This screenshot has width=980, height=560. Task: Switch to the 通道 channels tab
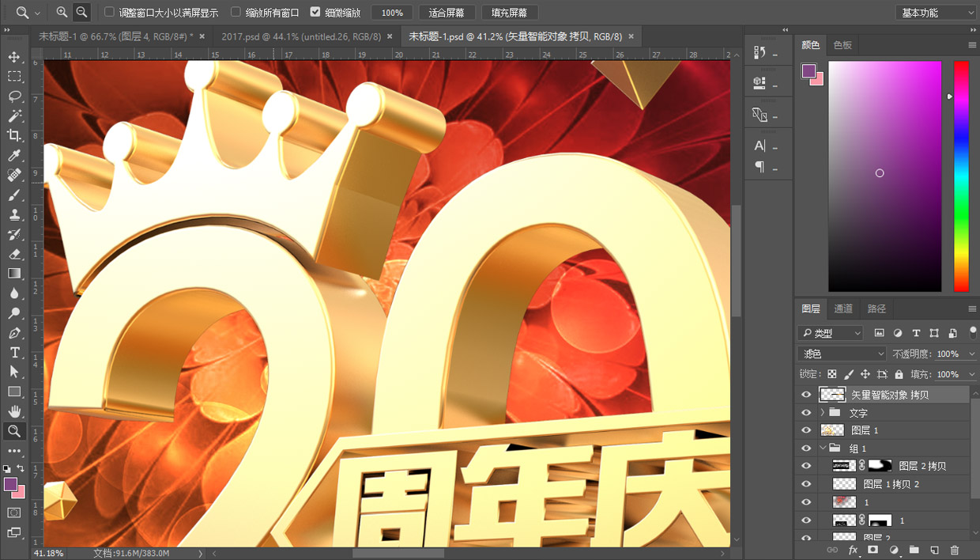[843, 308]
